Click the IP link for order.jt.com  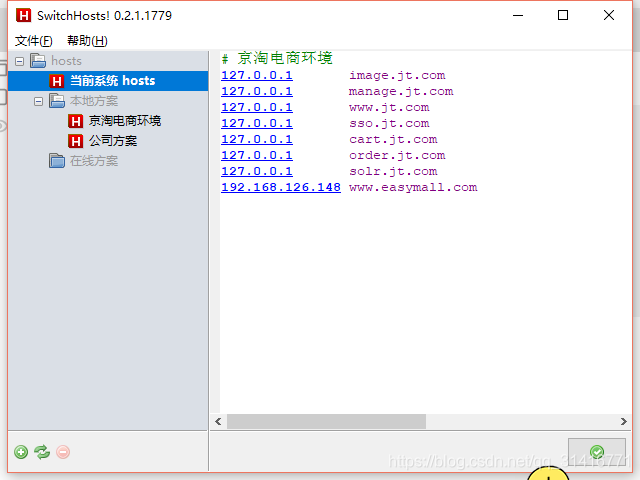(x=257, y=156)
